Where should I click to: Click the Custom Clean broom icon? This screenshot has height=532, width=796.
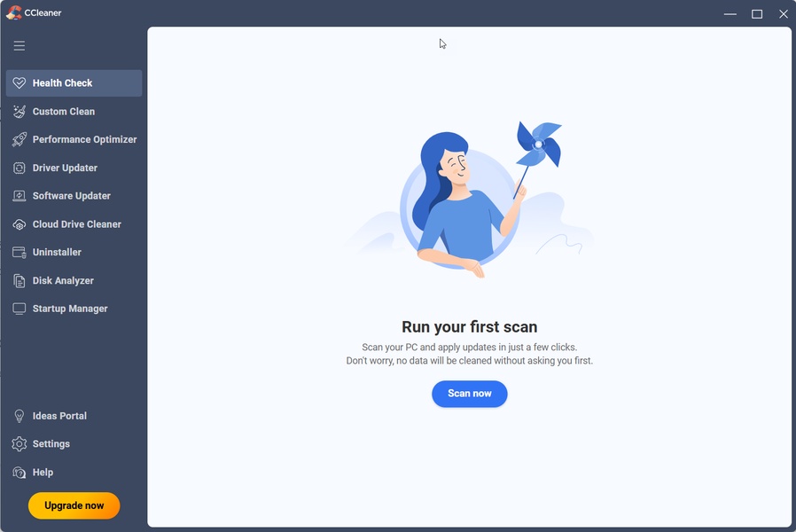(x=20, y=111)
